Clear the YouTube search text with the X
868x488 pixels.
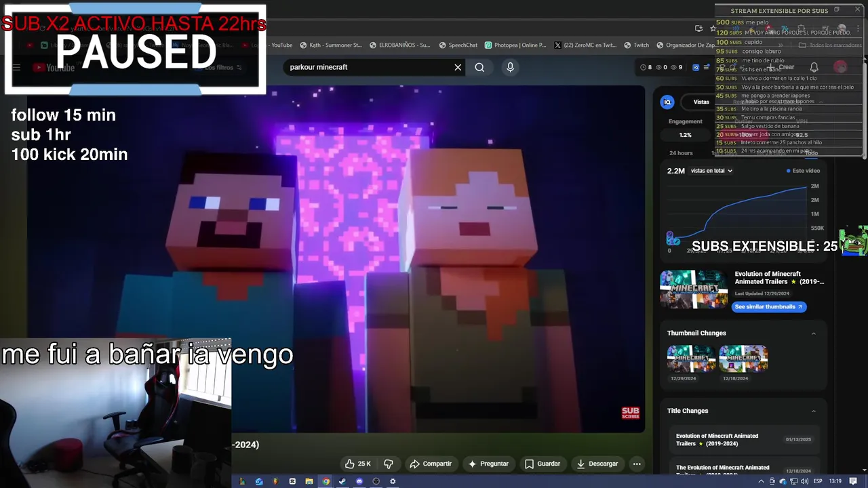click(458, 67)
